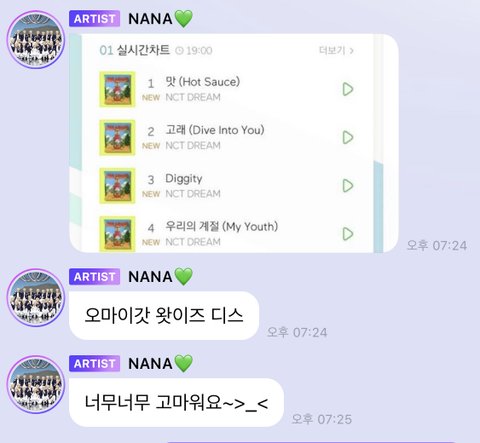This screenshot has height=443, width=480.
Task: Open Dive Into You album cover thumbnail
Action: point(117,138)
